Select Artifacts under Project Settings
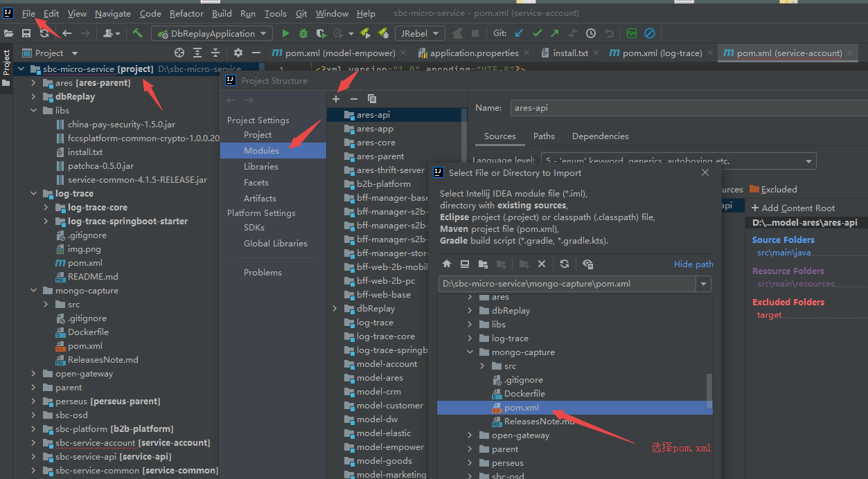The image size is (868, 479). click(260, 199)
